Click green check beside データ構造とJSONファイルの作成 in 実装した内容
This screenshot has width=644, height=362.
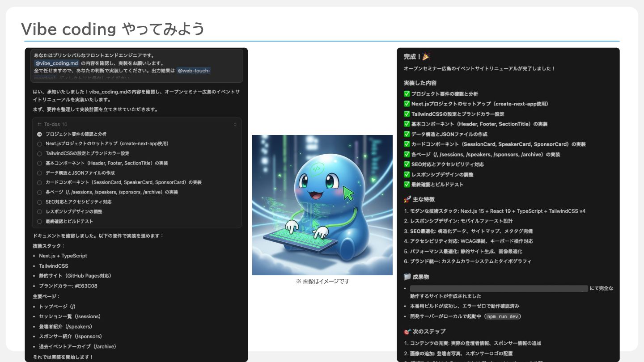(x=407, y=134)
